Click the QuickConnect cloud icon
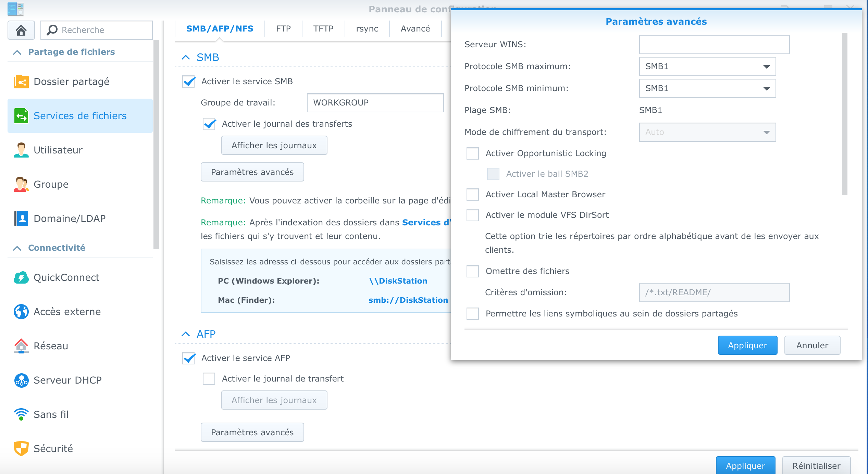 [21, 277]
